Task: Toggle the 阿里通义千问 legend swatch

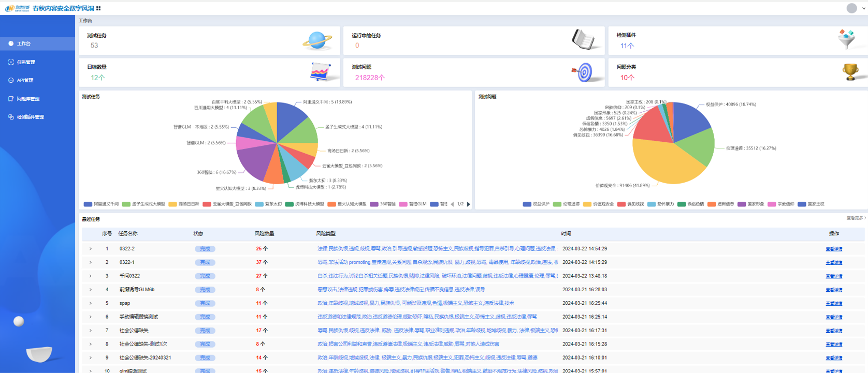Action: (88, 204)
